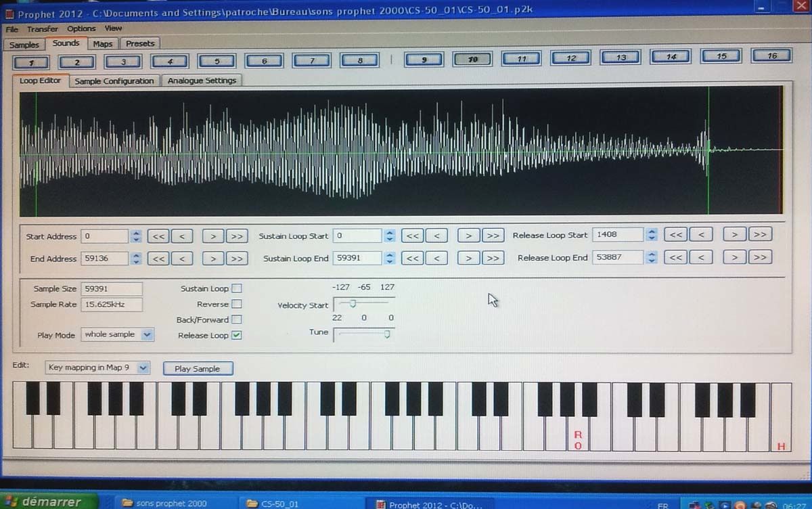Select sound slot button 1
Viewport: 812px width, 509px height.
pos(30,62)
